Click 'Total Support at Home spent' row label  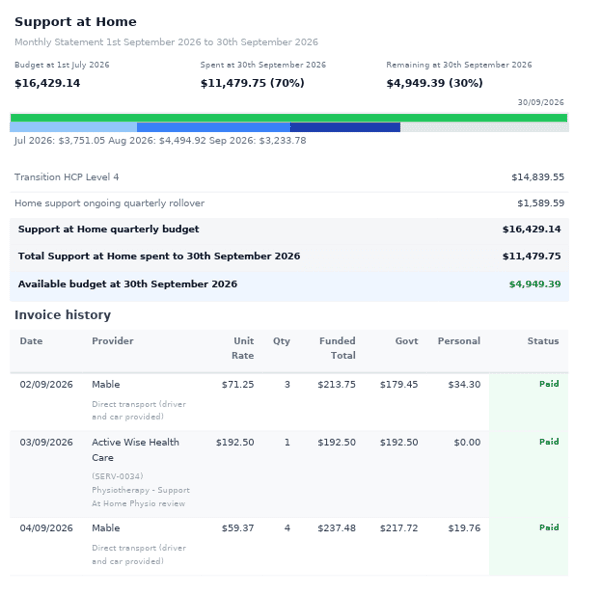pyautogui.click(x=159, y=256)
